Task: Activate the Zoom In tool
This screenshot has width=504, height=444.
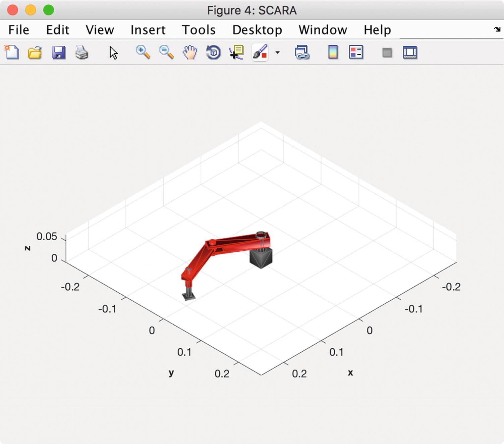Action: pos(143,52)
